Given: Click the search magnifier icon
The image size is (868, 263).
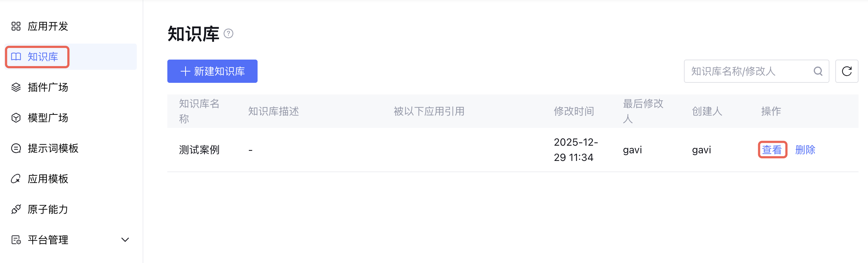Looking at the screenshot, I should pos(818,71).
